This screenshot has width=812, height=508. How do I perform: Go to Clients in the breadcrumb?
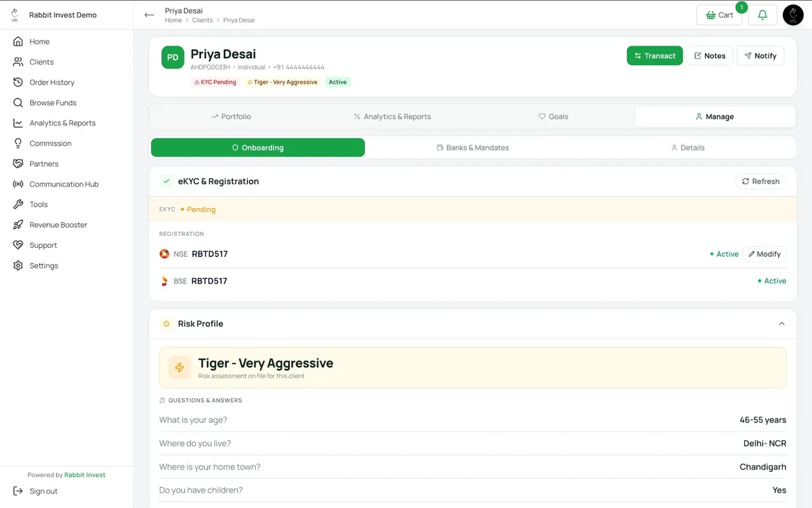[x=202, y=20]
